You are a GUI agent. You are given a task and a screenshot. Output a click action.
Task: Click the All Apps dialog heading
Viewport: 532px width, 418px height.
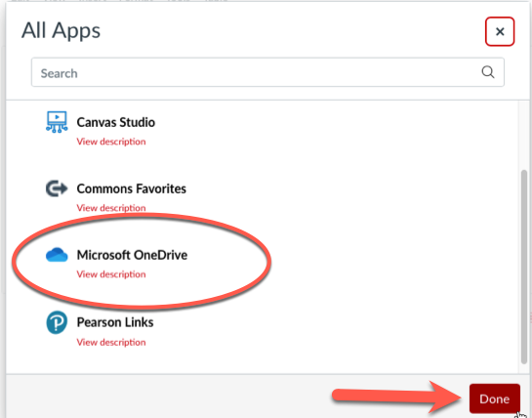61,30
